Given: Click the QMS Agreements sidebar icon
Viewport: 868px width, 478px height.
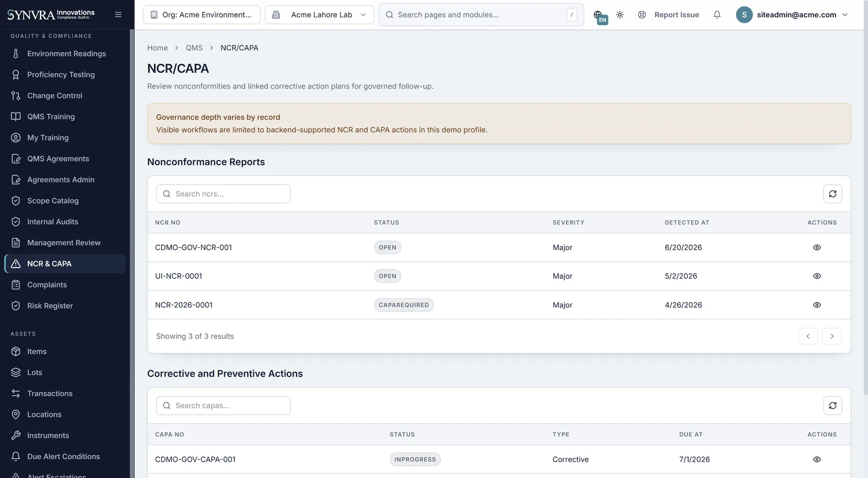Looking at the screenshot, I should (16, 159).
